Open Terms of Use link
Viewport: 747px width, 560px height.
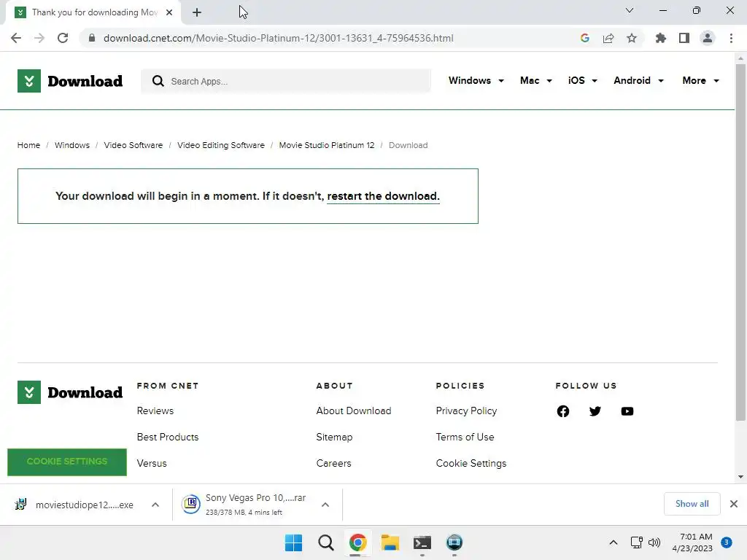click(465, 437)
